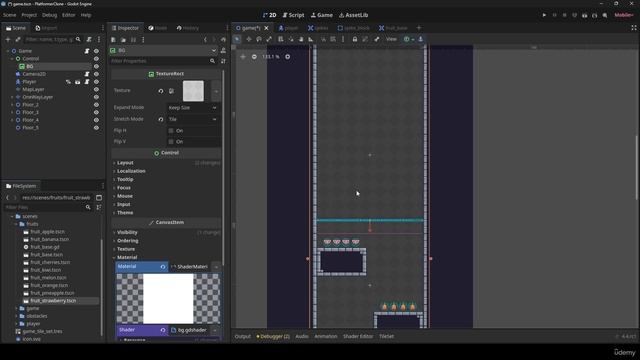Toggle visibility of the Control node

coord(96,59)
